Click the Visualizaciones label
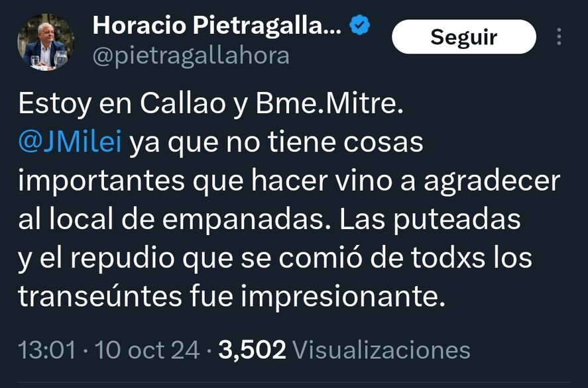This screenshot has width=588, height=388. pyautogui.click(x=381, y=350)
